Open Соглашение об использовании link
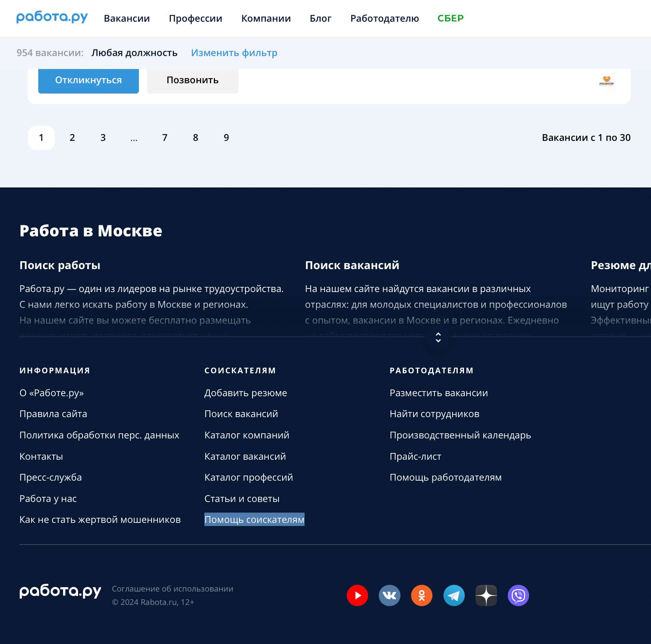 click(173, 589)
